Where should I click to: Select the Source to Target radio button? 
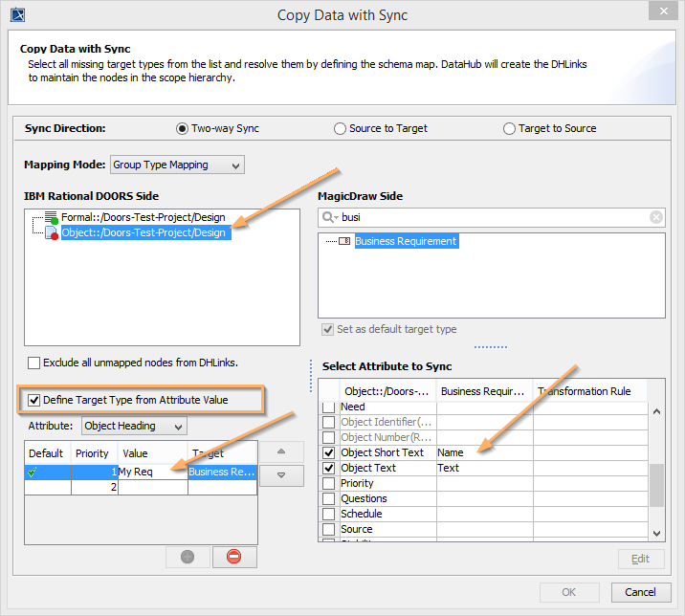click(x=340, y=129)
